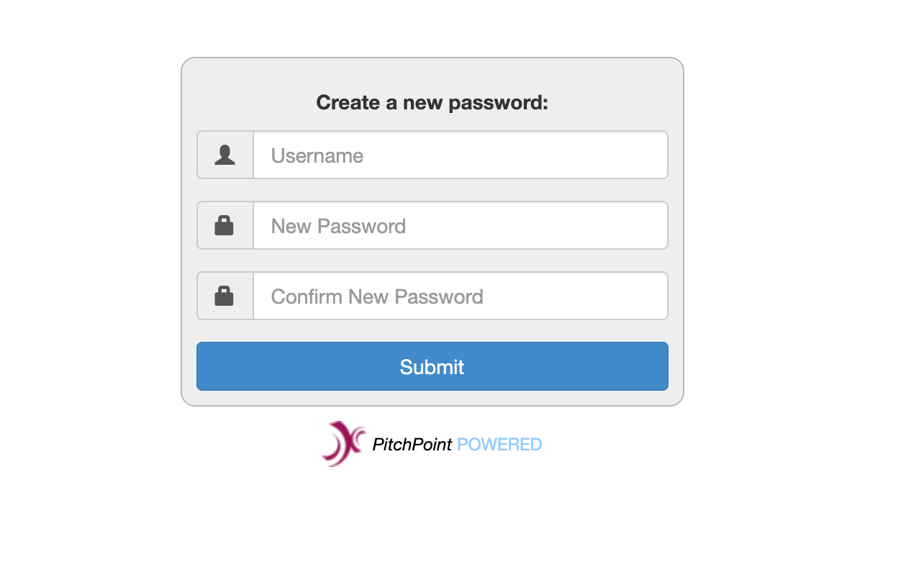Click the Submit button label text
The height and width of the screenshot is (567, 924).
[x=432, y=366]
